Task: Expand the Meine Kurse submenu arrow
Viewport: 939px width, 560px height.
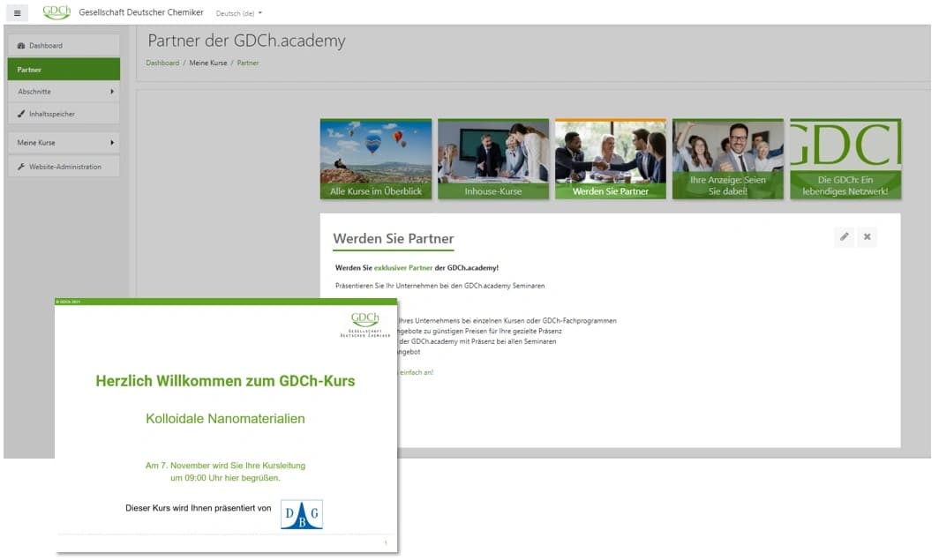Action: pos(112,142)
